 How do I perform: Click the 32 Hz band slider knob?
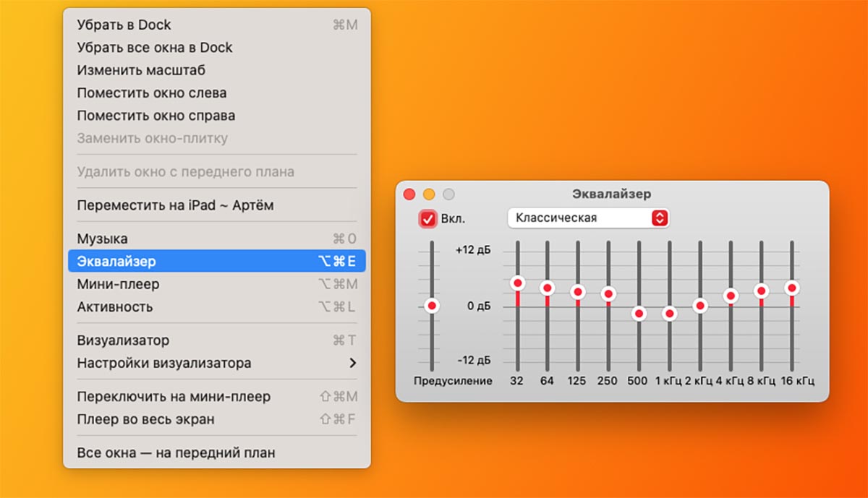click(x=517, y=283)
